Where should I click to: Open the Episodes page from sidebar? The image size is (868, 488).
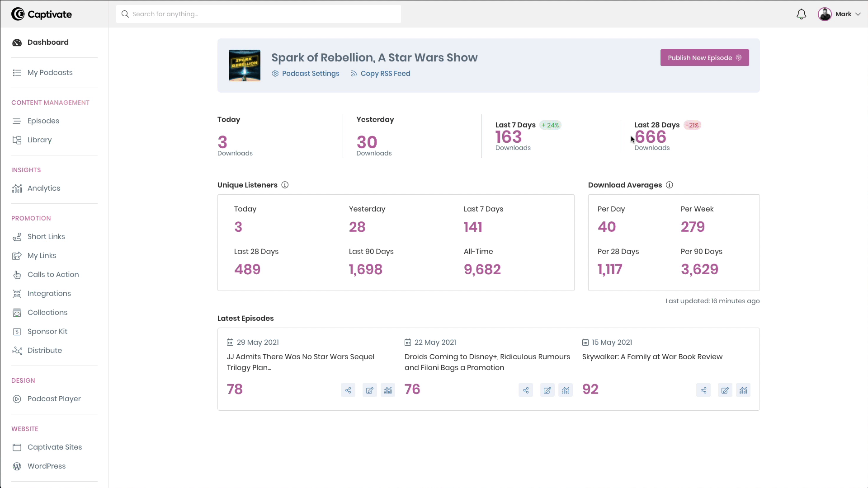click(x=43, y=121)
